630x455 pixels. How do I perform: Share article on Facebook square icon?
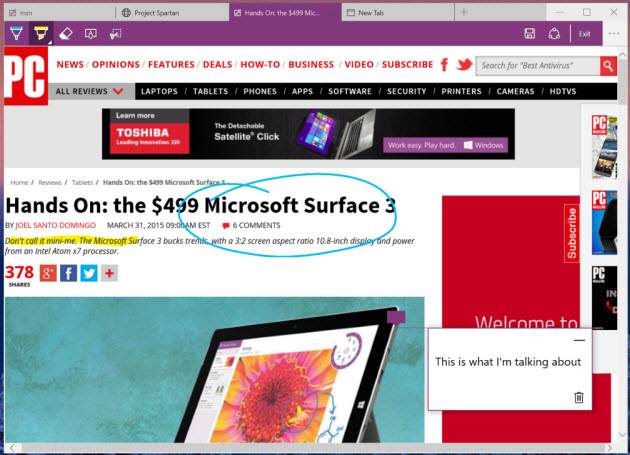point(68,273)
